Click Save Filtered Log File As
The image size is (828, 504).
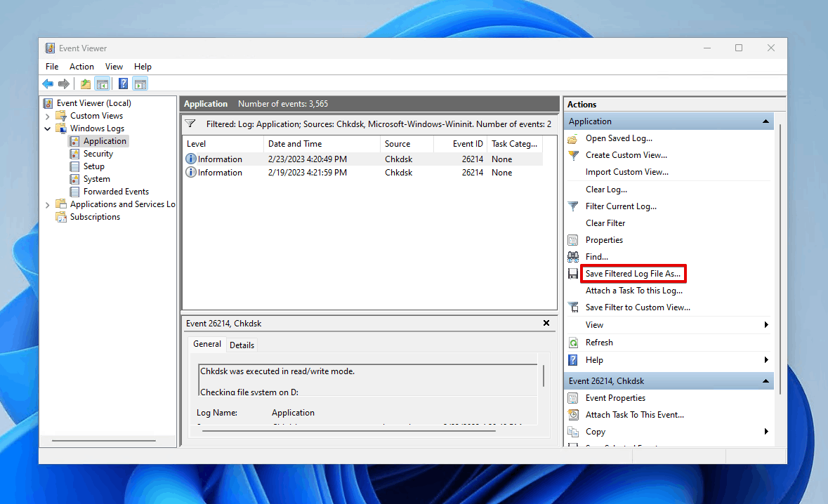tap(633, 274)
